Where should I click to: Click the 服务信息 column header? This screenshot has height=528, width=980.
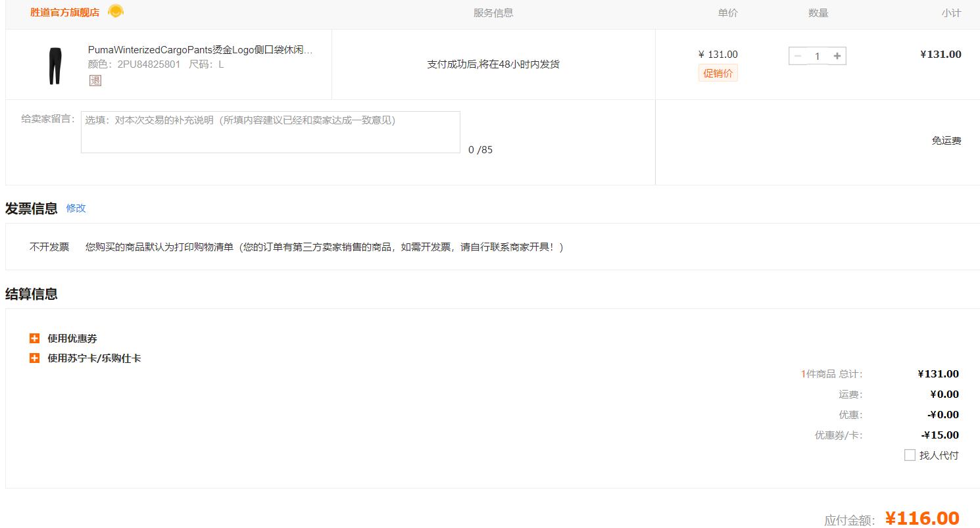493,12
